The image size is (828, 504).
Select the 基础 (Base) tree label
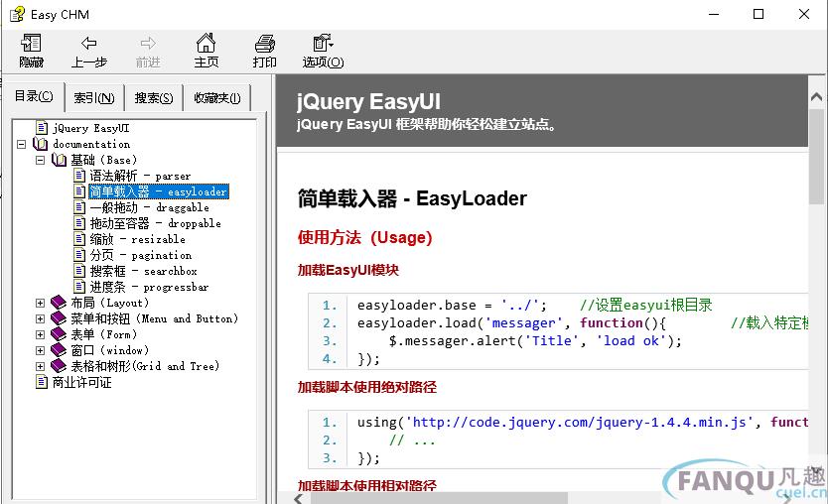pyautogui.click(x=104, y=160)
